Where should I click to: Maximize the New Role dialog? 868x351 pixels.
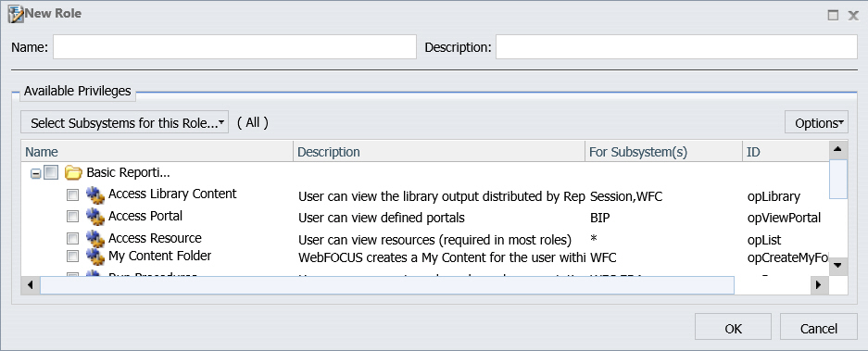point(833,15)
